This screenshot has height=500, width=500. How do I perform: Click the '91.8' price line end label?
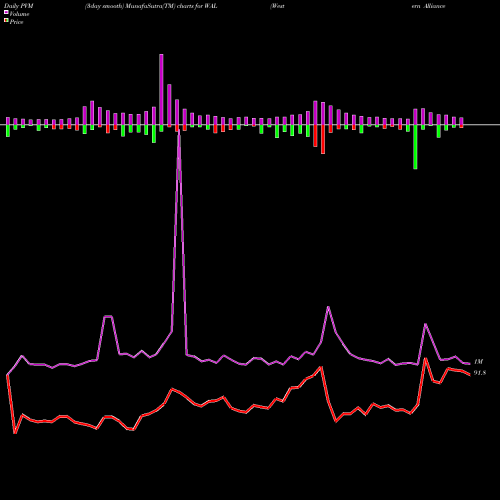480,373
